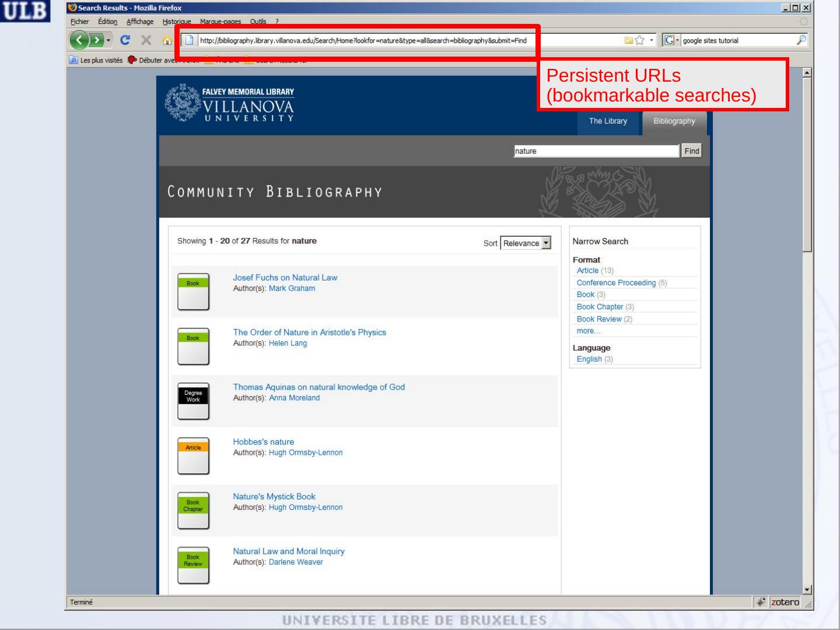This screenshot has width=840, height=630.
Task: Click the Home icon in toolbar
Action: point(167,40)
